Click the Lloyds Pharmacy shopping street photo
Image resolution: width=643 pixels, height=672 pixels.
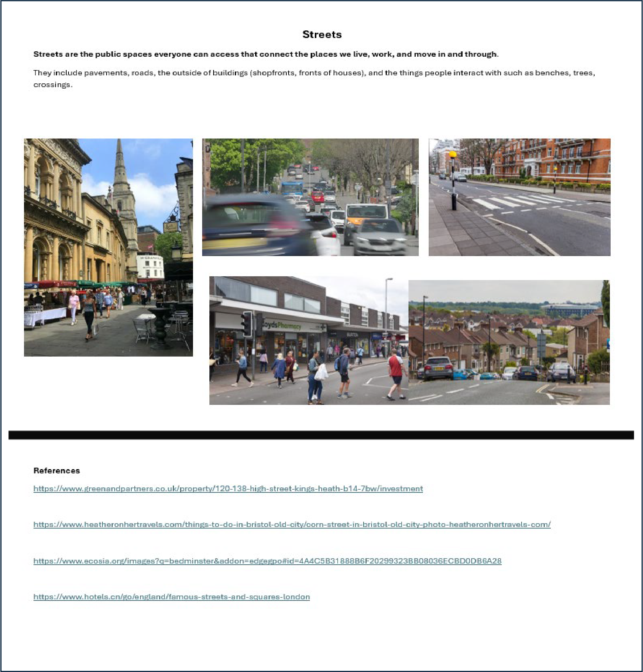tap(308, 341)
